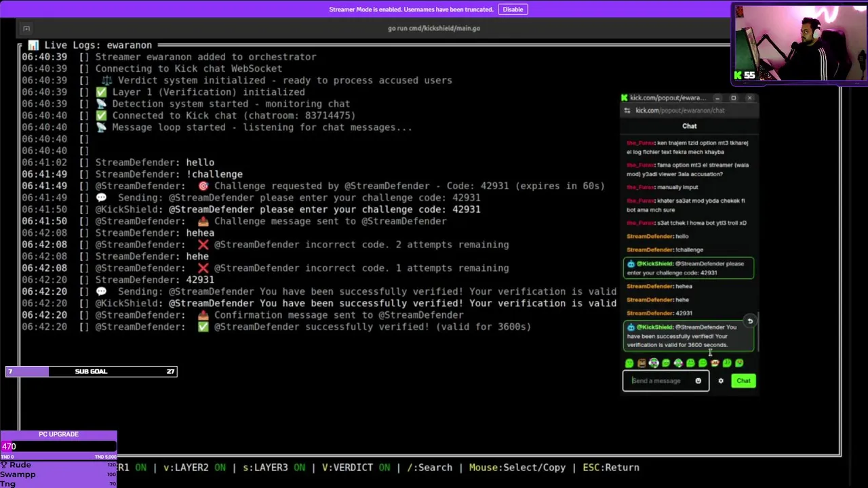The image size is (868, 488).
Task: Toggle v:LAYER2 ON in terminal status bar
Action: (195, 468)
